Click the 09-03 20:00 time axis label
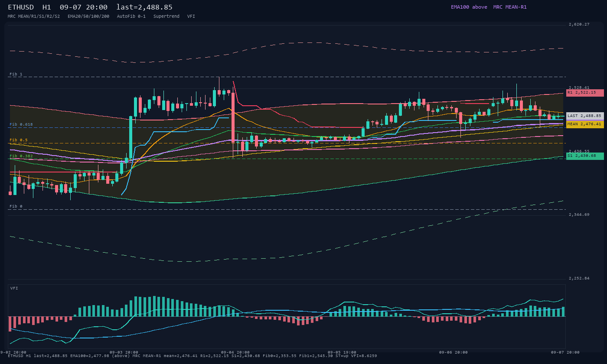 [x=124, y=352]
